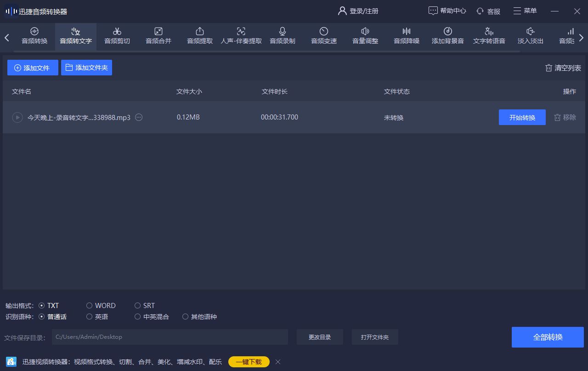Select SRT output format

pyautogui.click(x=145, y=305)
